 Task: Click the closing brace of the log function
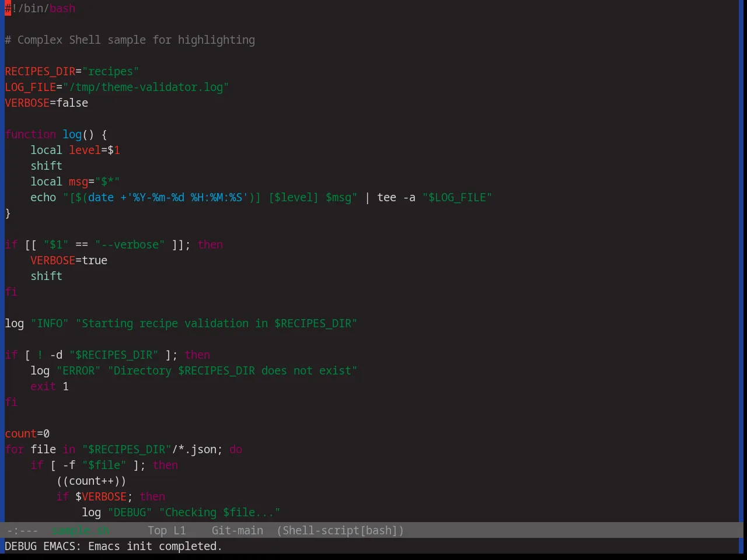tap(8, 213)
